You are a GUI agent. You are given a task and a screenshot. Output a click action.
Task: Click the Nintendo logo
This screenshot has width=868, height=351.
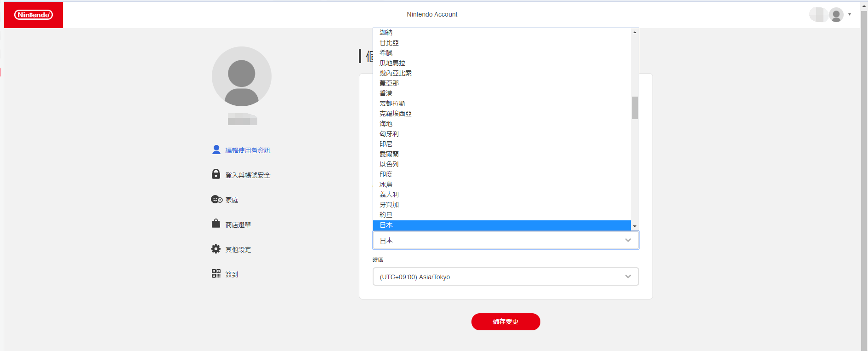coord(34,15)
